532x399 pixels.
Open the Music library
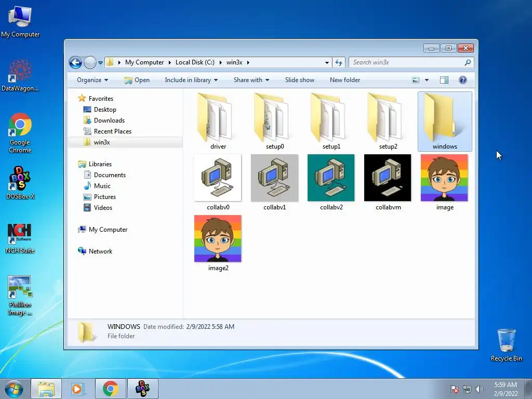(x=97, y=186)
